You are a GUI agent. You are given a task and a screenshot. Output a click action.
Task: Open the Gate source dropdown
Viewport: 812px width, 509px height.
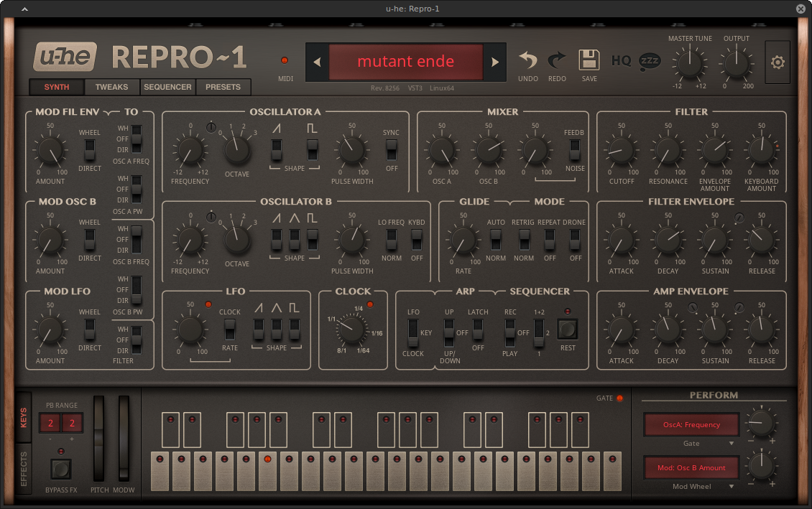coord(691,443)
